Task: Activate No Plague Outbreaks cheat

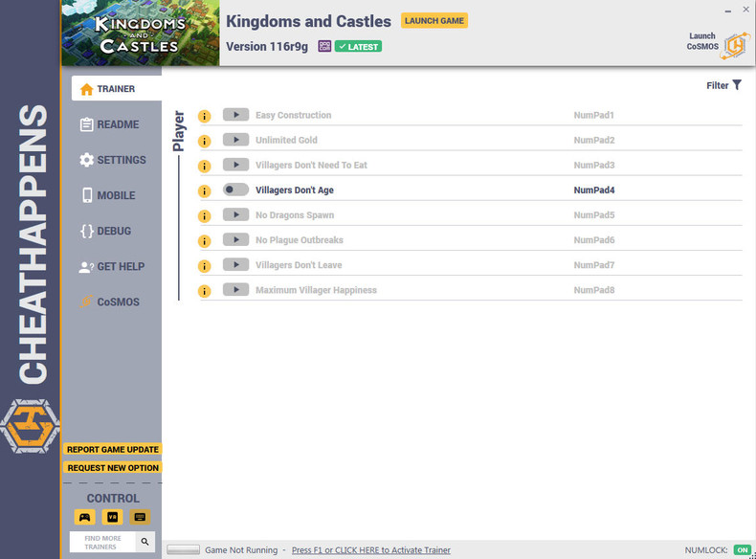Action: point(235,239)
